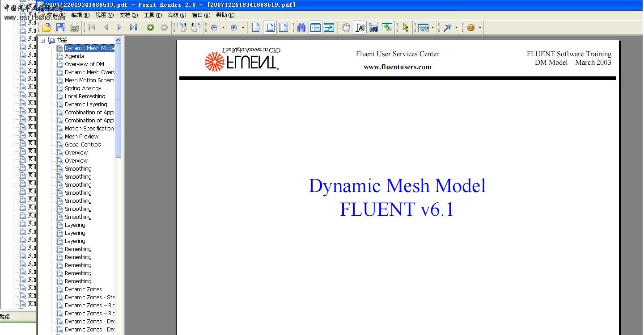Choose the typewriter annotation tool
The width and height of the screenshot is (644, 335).
(x=424, y=28)
